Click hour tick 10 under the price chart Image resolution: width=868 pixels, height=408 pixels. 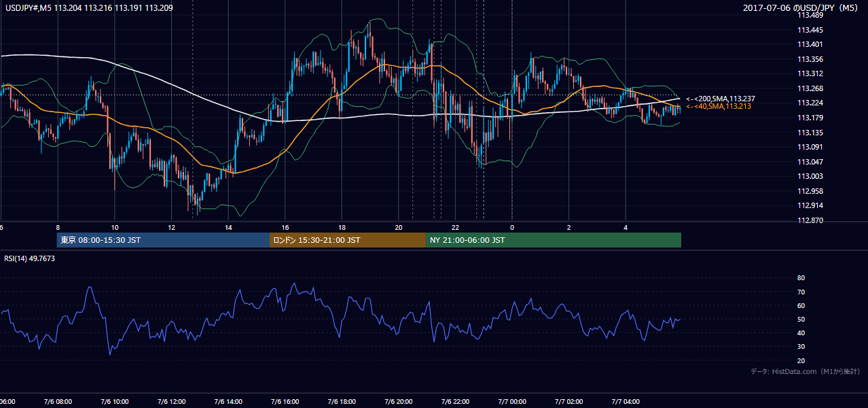(x=115, y=228)
